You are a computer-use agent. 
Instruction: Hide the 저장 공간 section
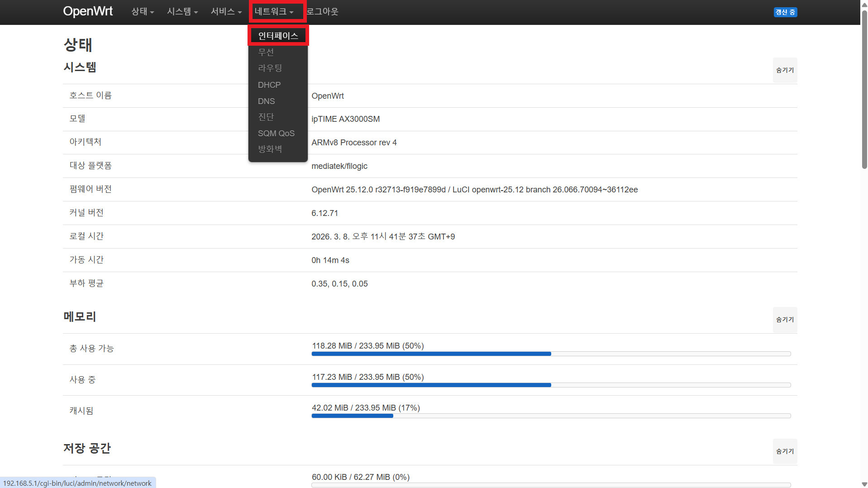coord(785,451)
